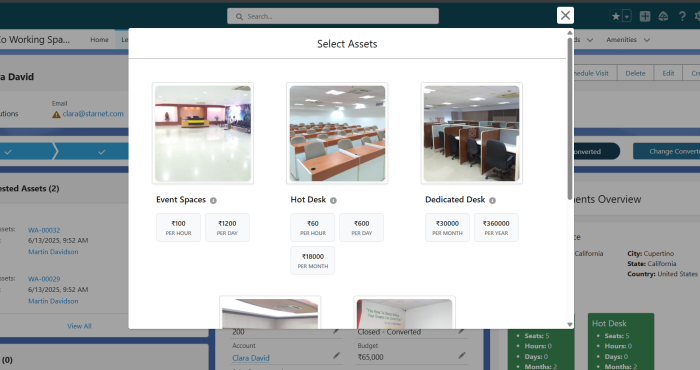Select the Dedicated Desk image
700x370 pixels.
click(x=471, y=133)
